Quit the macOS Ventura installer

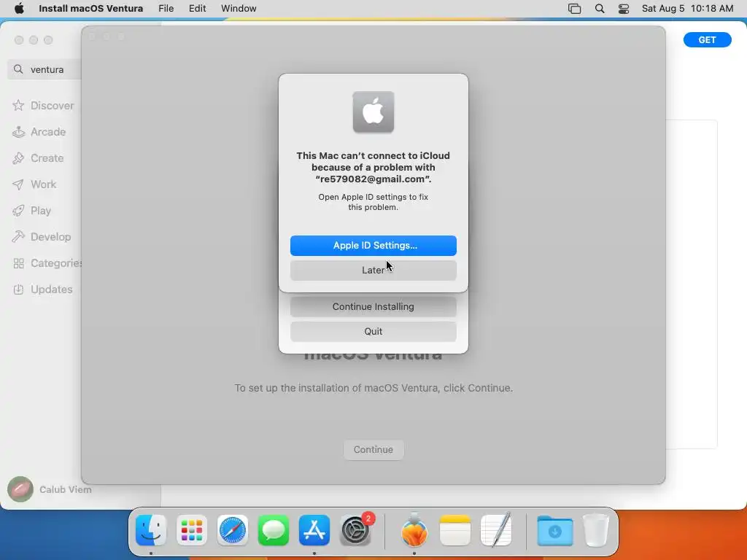(x=373, y=332)
